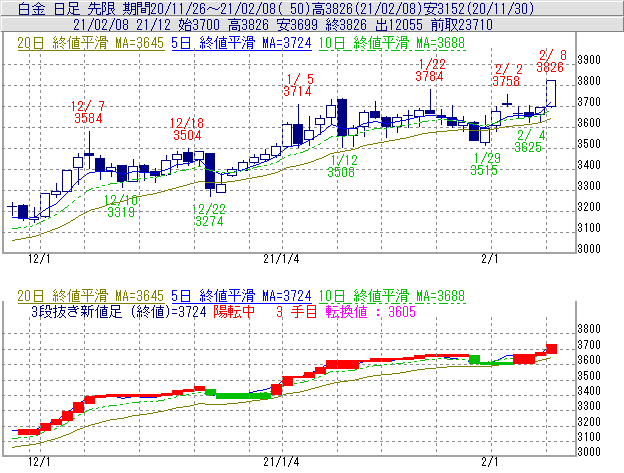The width and height of the screenshot is (624, 473).
Task: Click the volume value '出12055'
Action: [x=399, y=25]
